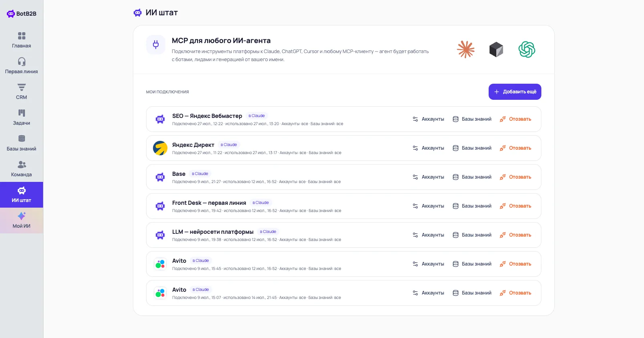Go to Первая линия headset icon
644x338 pixels.
21,62
